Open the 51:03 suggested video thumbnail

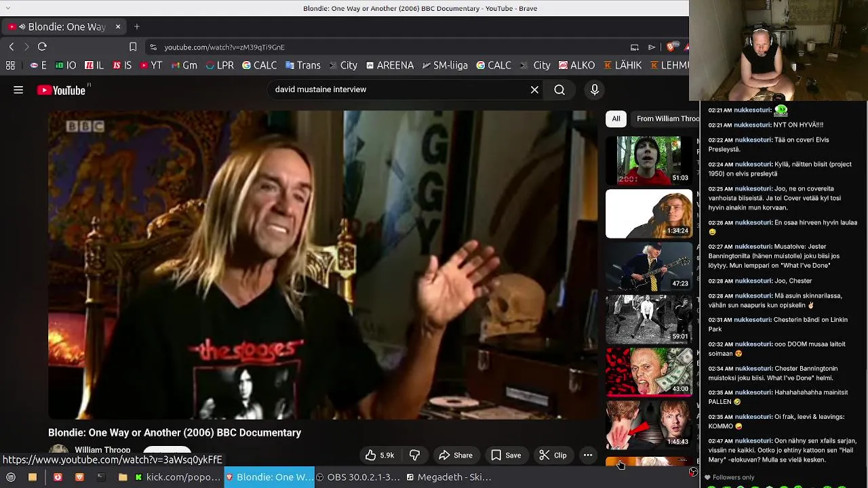pyautogui.click(x=649, y=160)
